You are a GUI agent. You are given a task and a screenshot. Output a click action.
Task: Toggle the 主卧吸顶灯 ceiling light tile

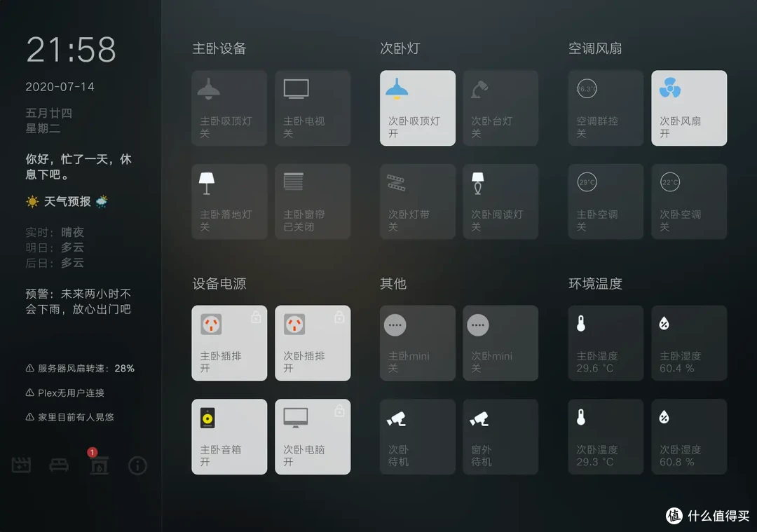(x=229, y=108)
